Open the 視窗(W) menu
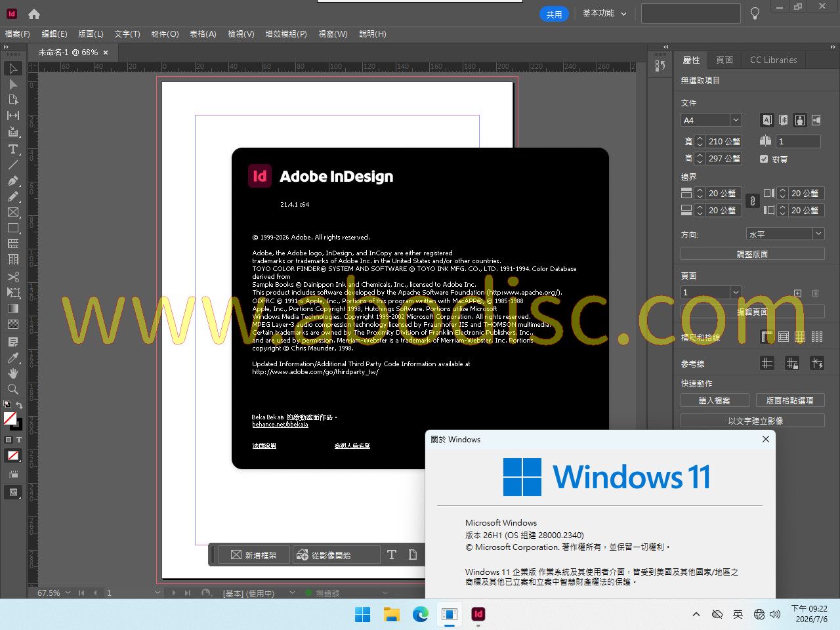The image size is (840, 630). tap(333, 34)
